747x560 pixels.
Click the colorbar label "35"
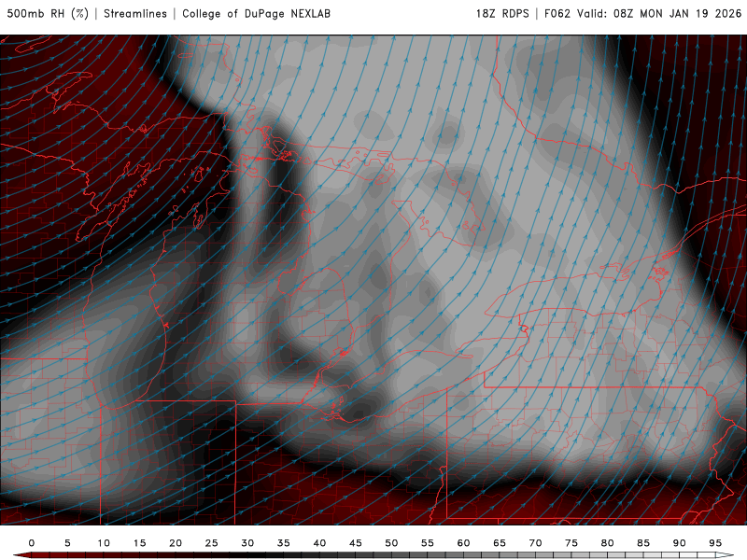pyautogui.click(x=284, y=543)
